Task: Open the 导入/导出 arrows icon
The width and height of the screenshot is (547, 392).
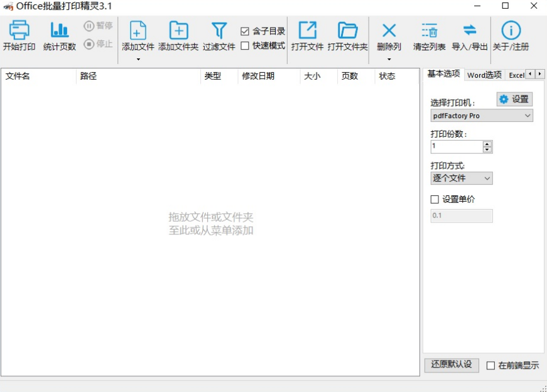Action: (x=470, y=30)
